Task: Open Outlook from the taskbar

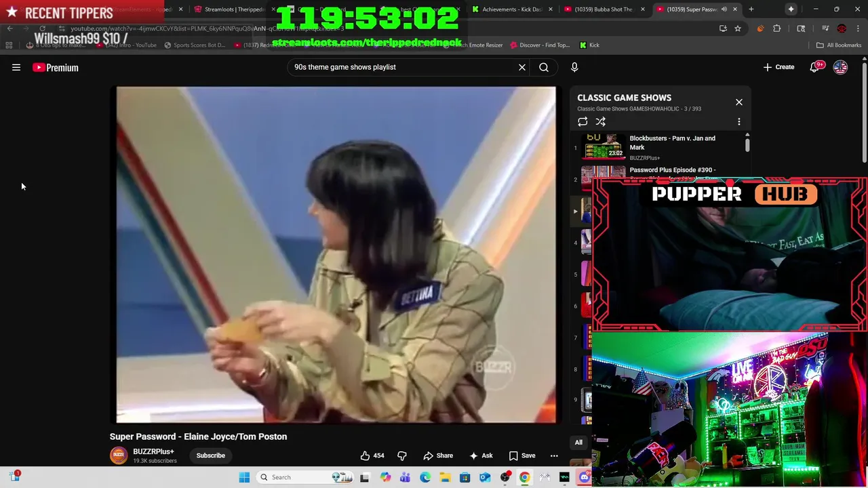Action: (485, 477)
